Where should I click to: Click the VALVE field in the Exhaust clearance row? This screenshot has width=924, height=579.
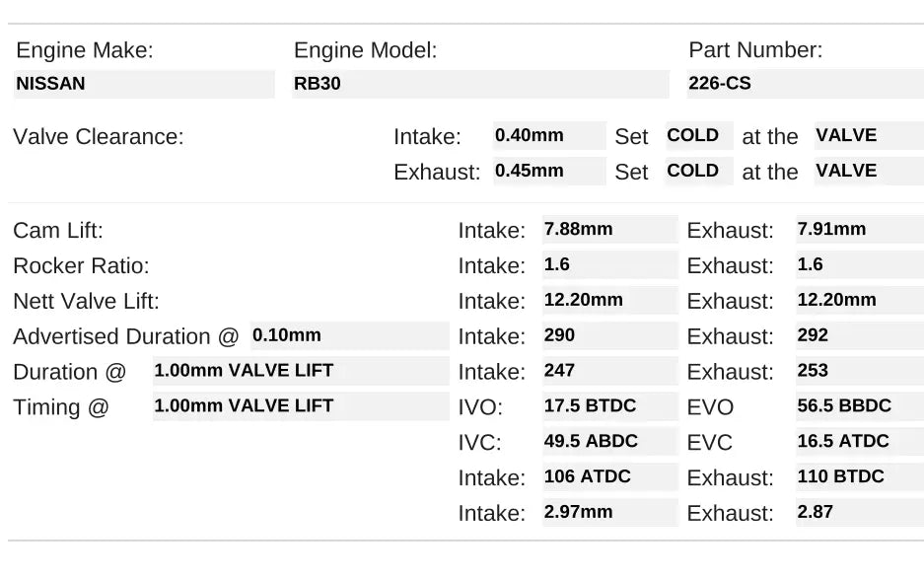(x=868, y=171)
